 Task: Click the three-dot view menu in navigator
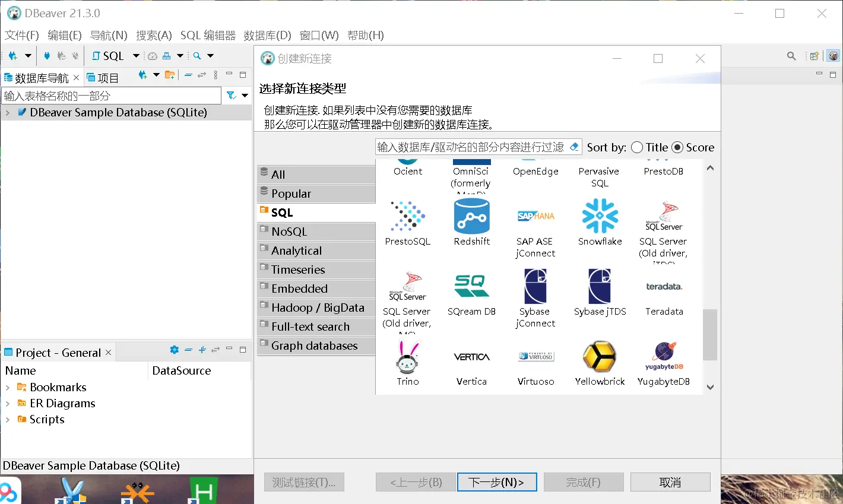[x=215, y=75]
